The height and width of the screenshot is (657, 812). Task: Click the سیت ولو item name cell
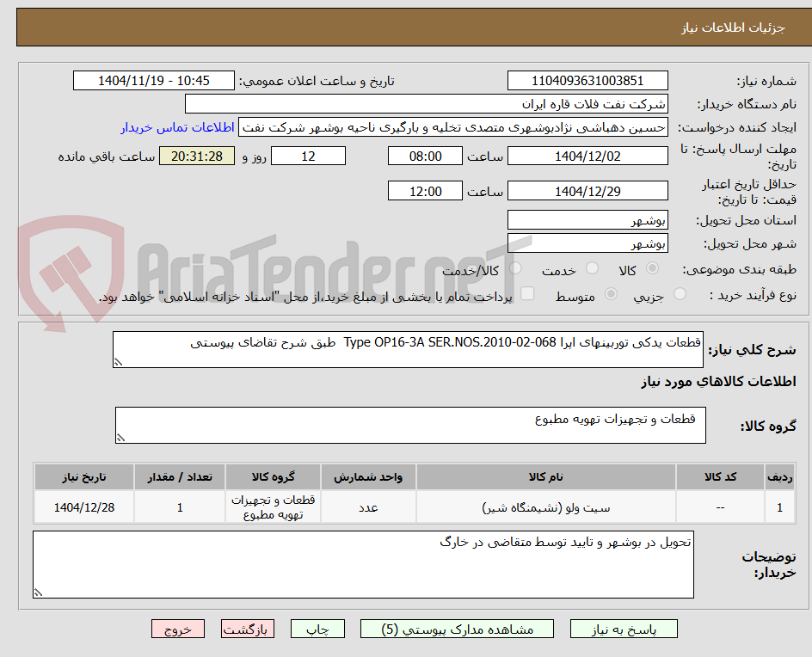(546, 507)
